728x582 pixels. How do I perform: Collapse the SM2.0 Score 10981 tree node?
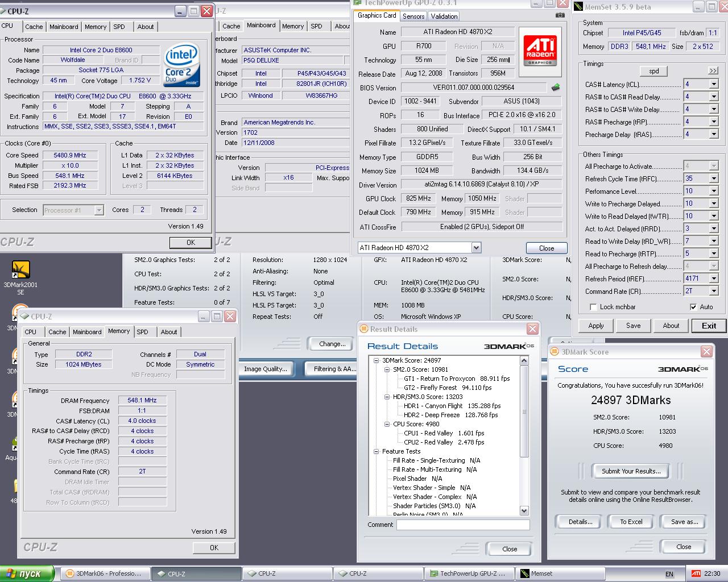(387, 369)
